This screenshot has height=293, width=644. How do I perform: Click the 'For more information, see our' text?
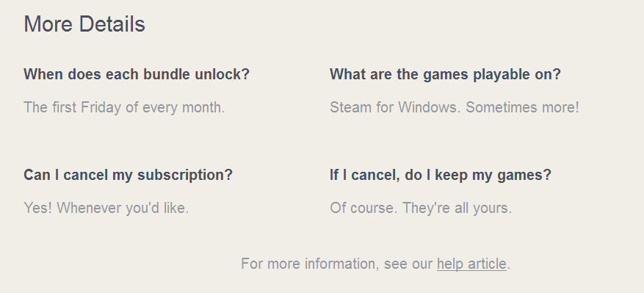[x=337, y=264]
